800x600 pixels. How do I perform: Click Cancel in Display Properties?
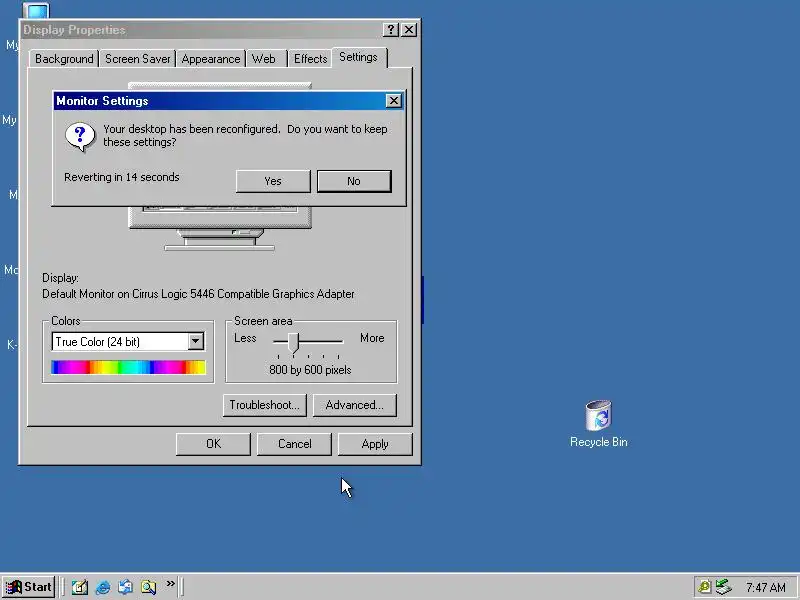tap(294, 444)
